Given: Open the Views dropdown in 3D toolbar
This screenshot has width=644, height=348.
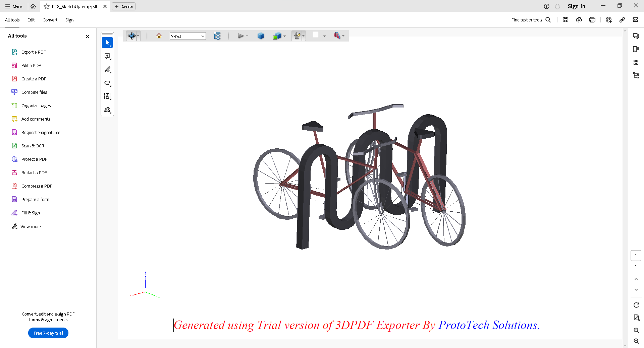Looking at the screenshot, I should pyautogui.click(x=187, y=36).
